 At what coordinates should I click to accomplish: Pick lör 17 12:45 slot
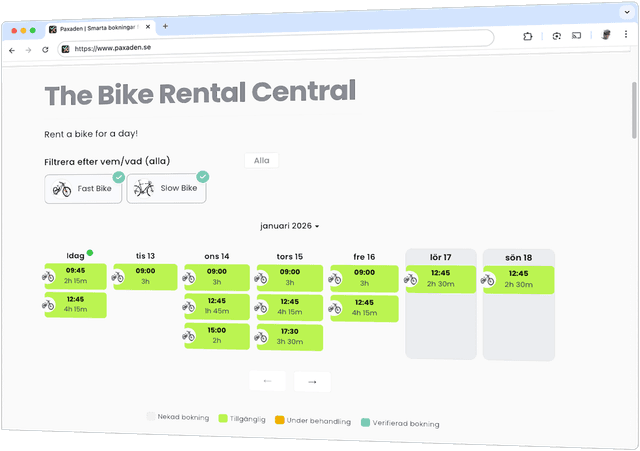click(x=441, y=279)
